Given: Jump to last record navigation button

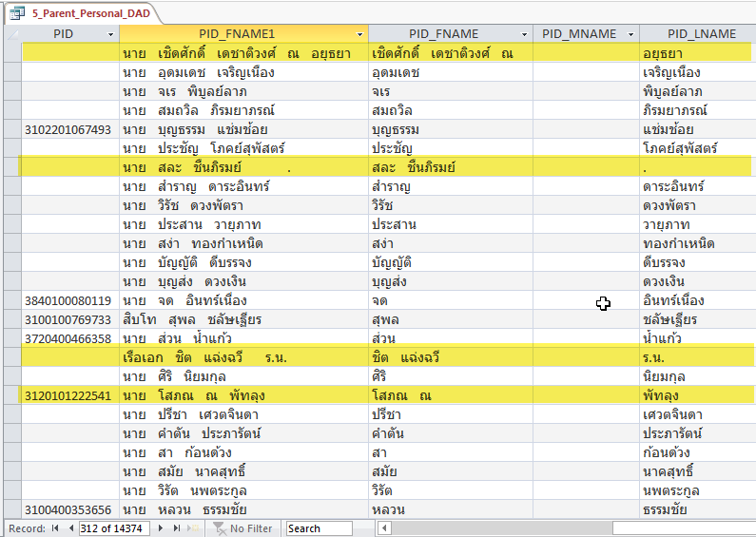Looking at the screenshot, I should [174, 528].
